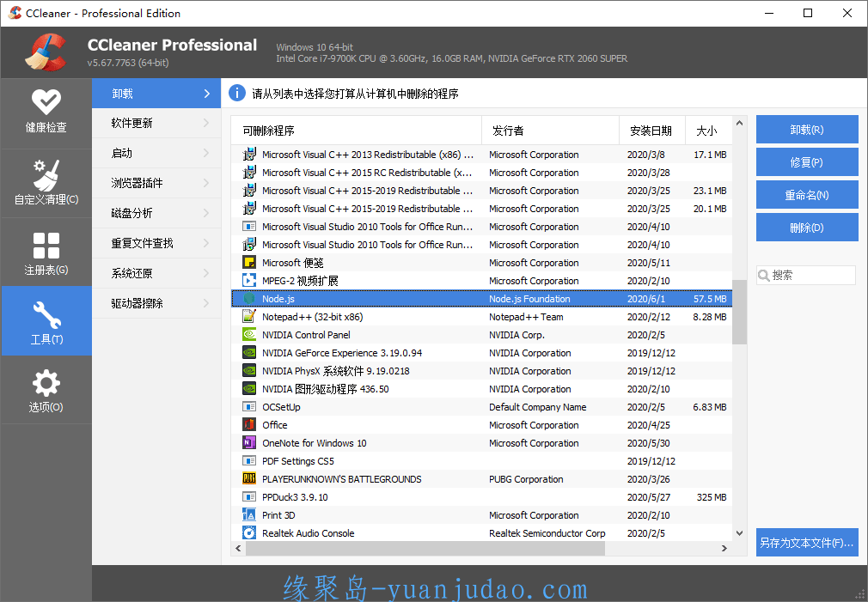Click the OneNote for Windows 10 icon
The image size is (868, 602).
[249, 442]
